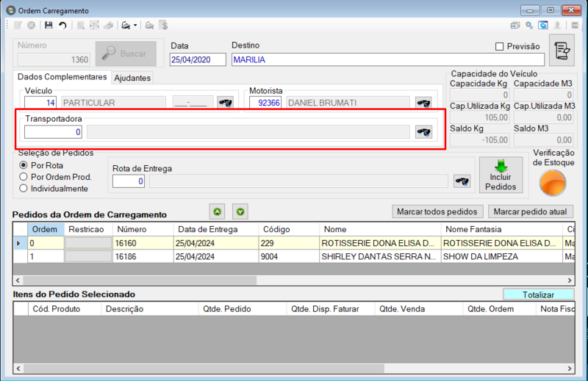Click the Motorista code field 92366
The image size is (588, 381).
(265, 103)
